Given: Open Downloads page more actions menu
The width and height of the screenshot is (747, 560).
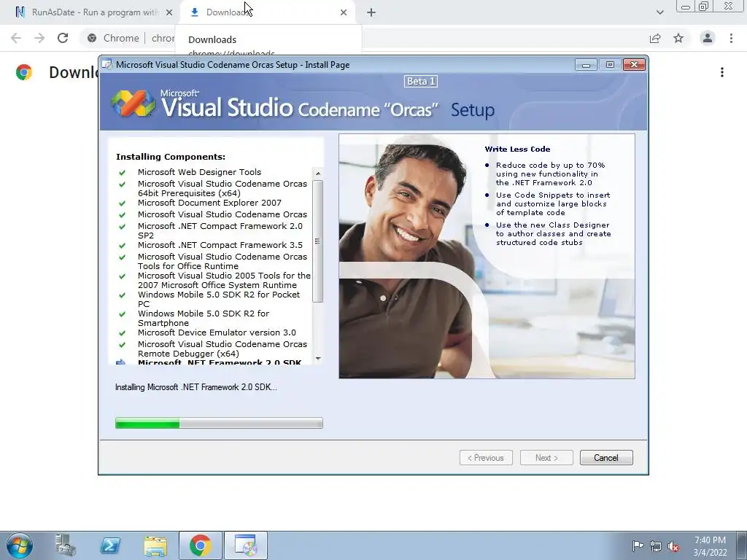Looking at the screenshot, I should (722, 72).
